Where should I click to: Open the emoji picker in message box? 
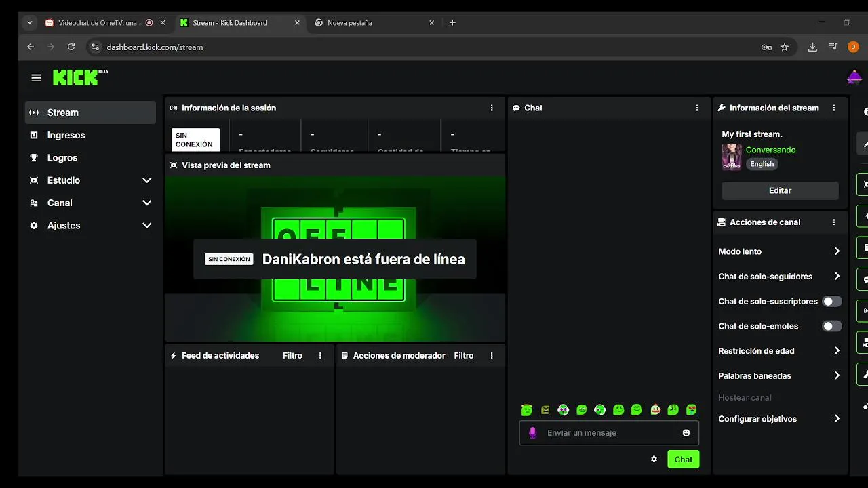click(x=686, y=433)
